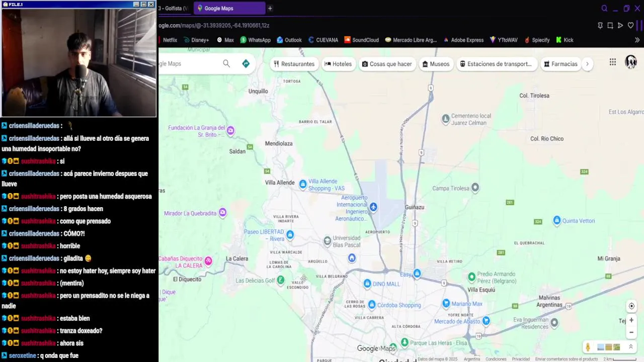
Task: Select the map layers thumbnail
Action: 608,347
